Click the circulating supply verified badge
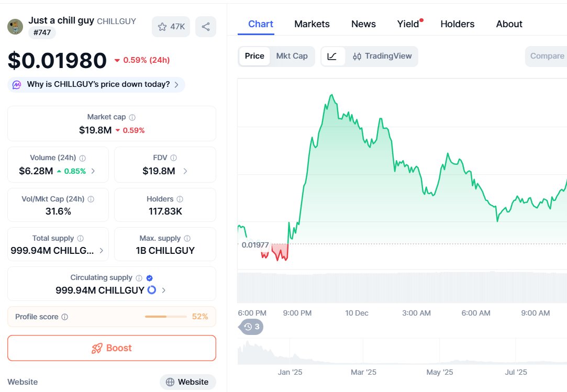The width and height of the screenshot is (567, 392). pos(150,278)
